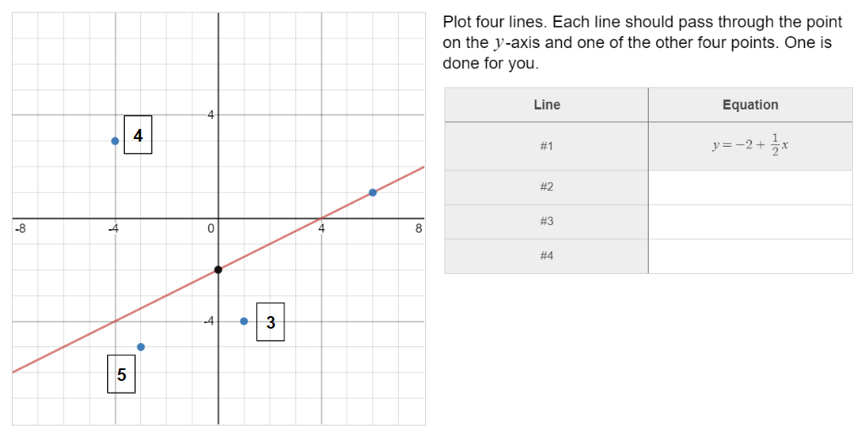868x445 pixels.
Task: Select the black point on the y-axis
Action: [x=218, y=270]
